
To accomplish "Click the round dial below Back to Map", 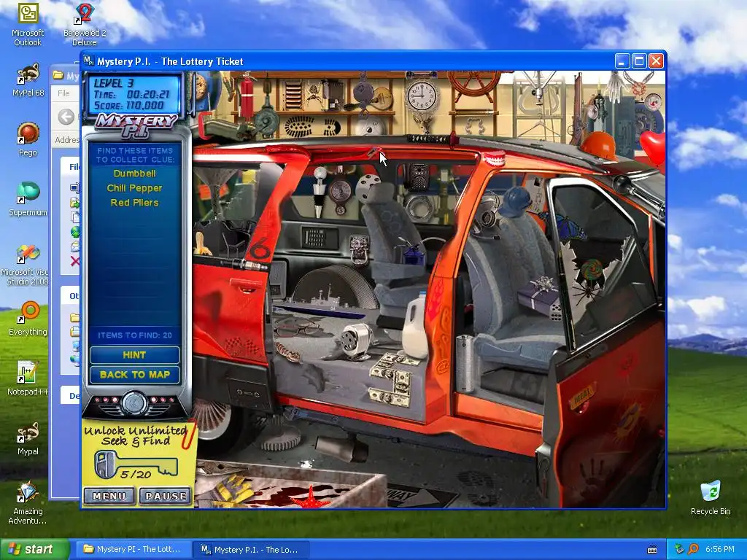I will tap(134, 403).
